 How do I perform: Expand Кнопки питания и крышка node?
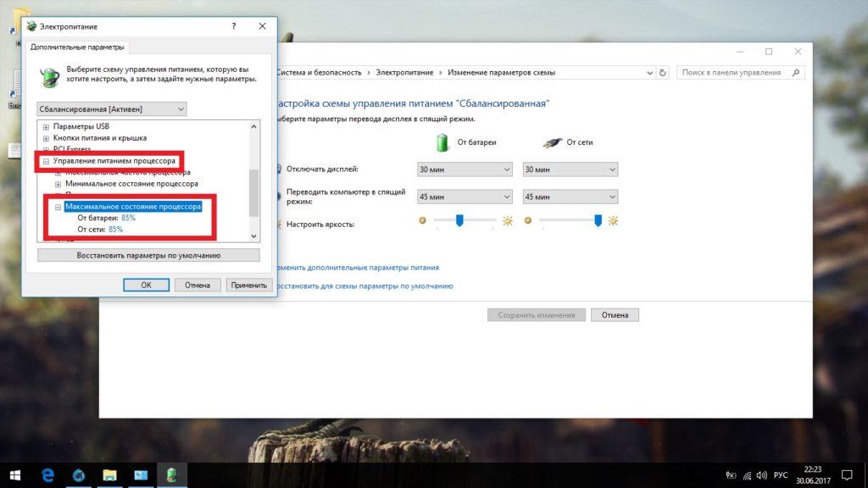tap(46, 138)
